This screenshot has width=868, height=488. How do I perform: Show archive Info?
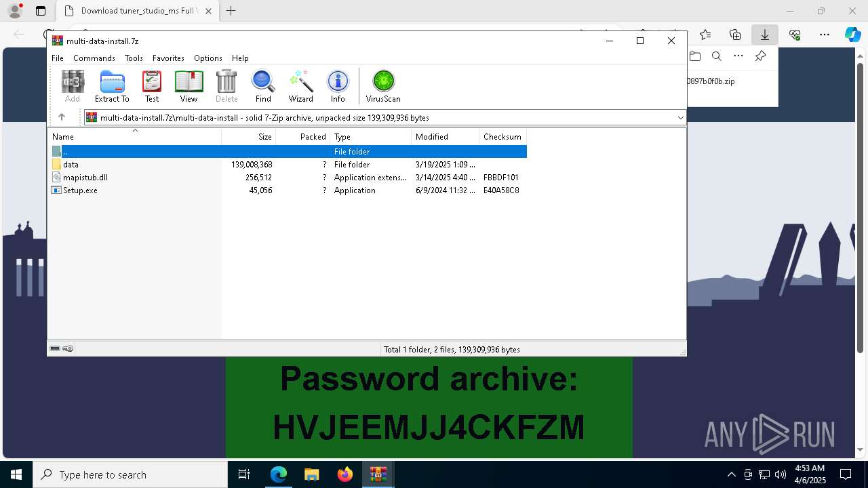(338, 86)
